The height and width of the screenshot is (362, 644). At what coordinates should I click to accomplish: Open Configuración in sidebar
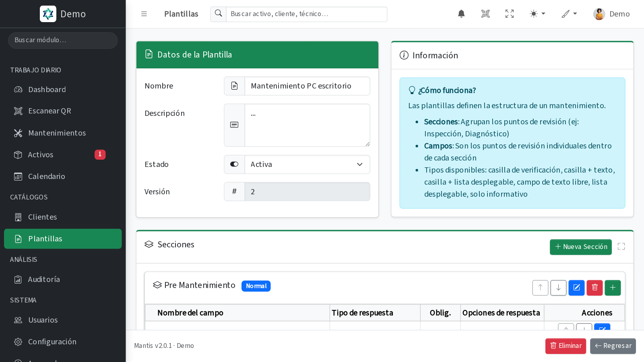[x=63, y=342]
